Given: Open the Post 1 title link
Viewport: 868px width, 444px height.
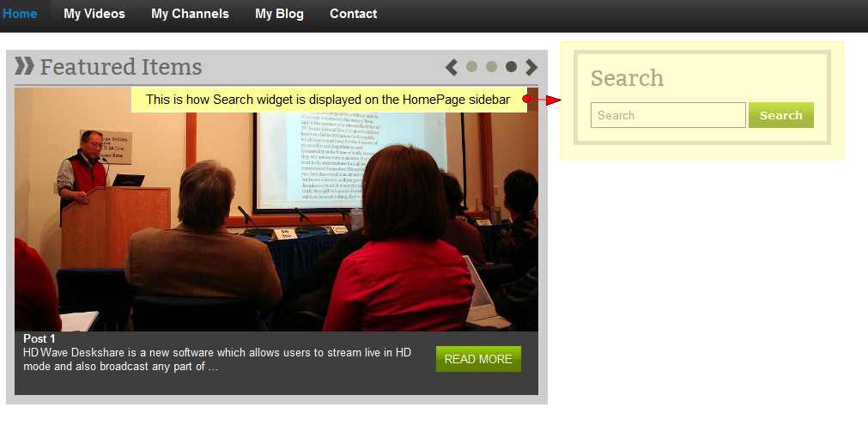Looking at the screenshot, I should [x=39, y=338].
